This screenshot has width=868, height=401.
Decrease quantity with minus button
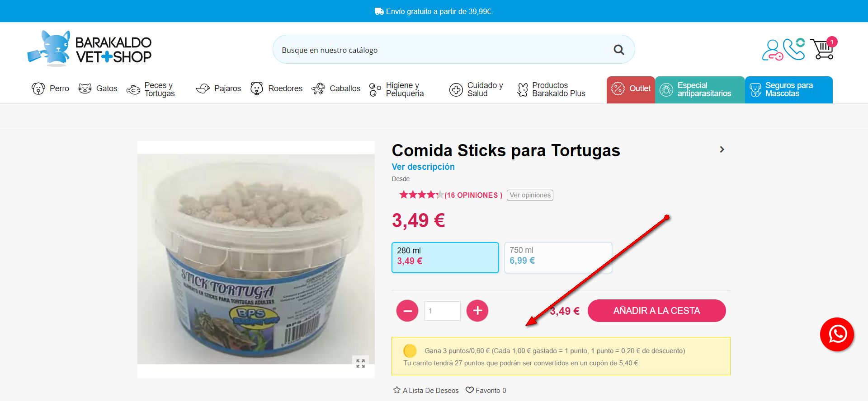[x=407, y=311]
